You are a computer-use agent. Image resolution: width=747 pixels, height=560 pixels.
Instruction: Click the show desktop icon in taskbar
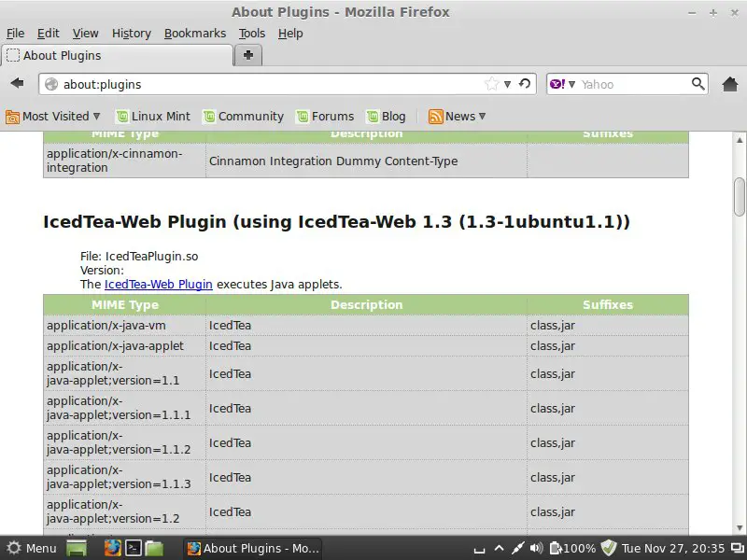tap(77, 548)
